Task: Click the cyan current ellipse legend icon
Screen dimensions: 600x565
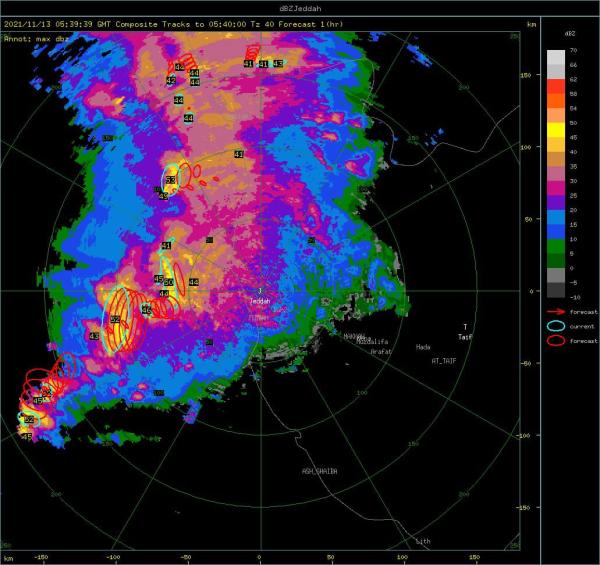Action: [x=556, y=326]
